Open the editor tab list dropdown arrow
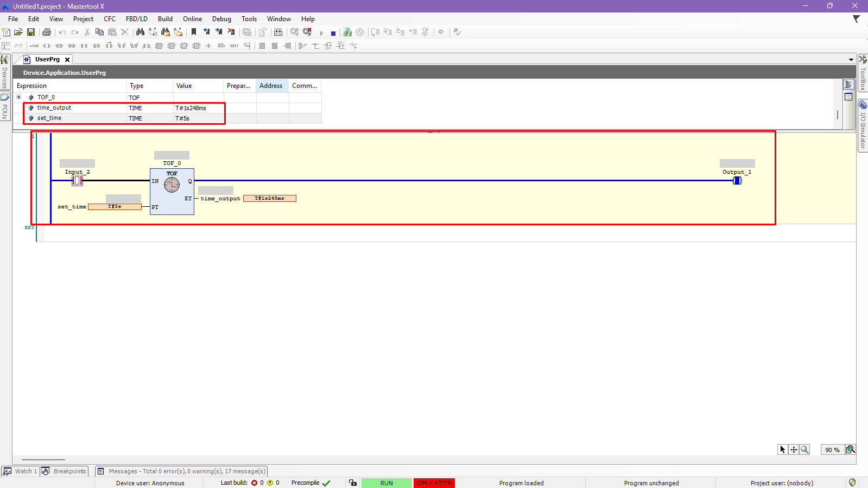 point(851,60)
